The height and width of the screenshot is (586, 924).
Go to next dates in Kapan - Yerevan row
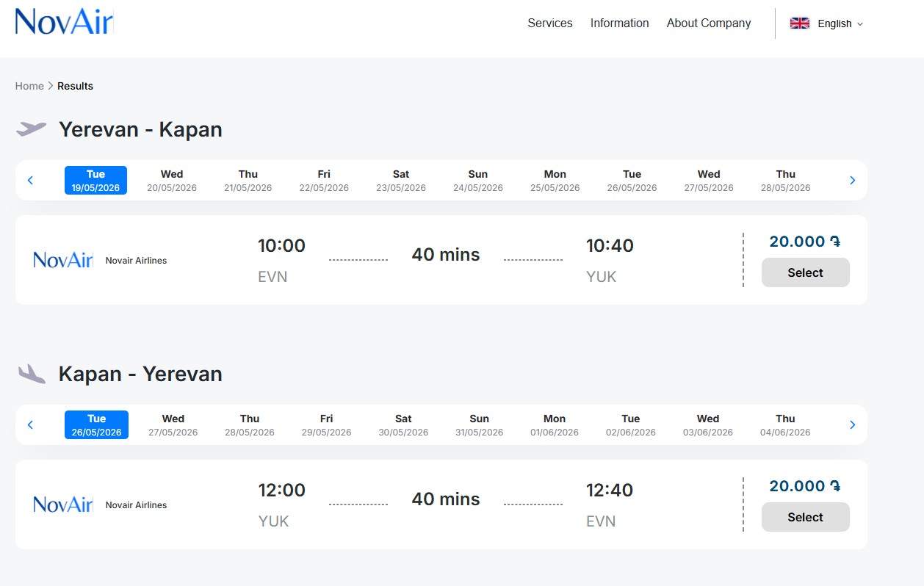click(852, 424)
